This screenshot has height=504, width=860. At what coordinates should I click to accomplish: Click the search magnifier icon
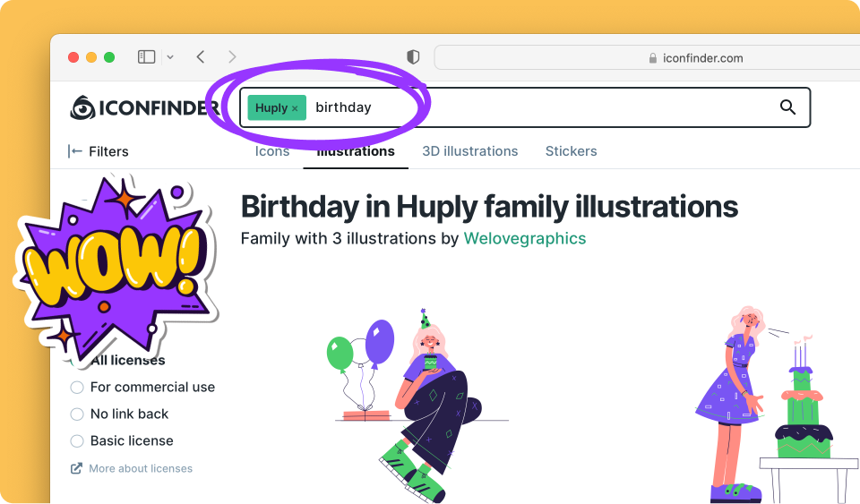787,107
